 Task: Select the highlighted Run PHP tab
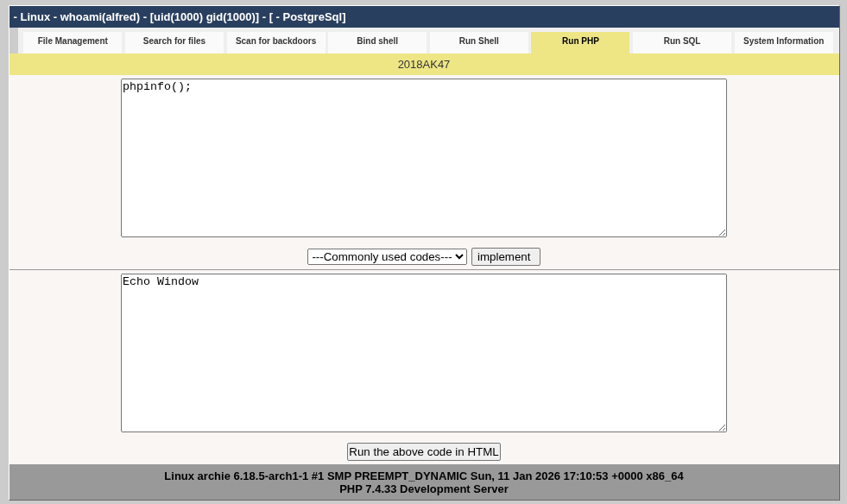[x=580, y=41]
